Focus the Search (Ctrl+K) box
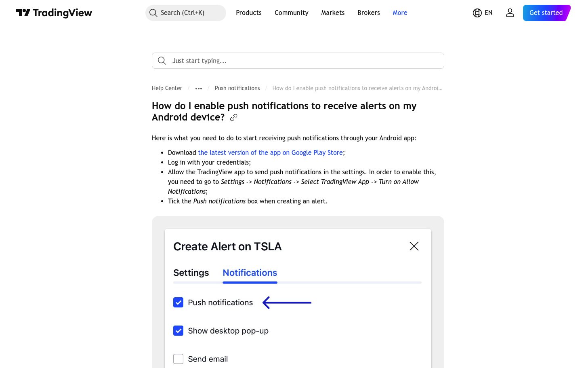588x368 pixels. tap(186, 13)
